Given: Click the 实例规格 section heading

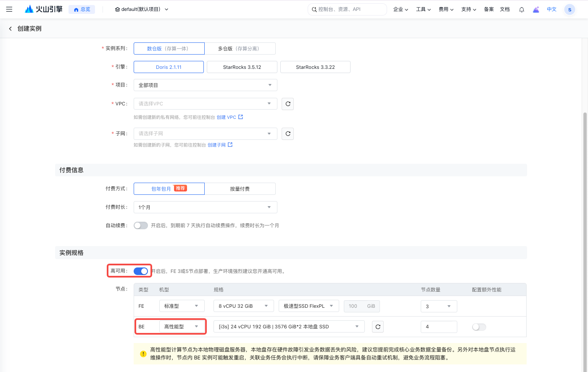Looking at the screenshot, I should pyautogui.click(x=71, y=253).
